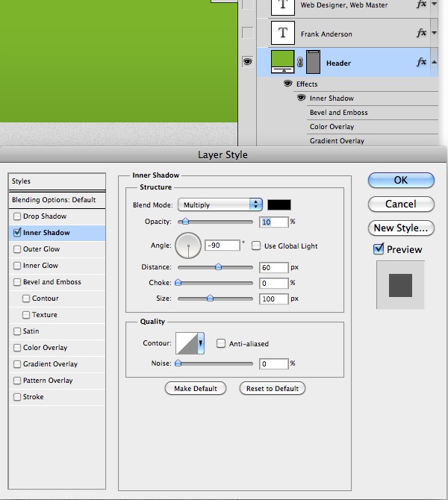Expand Frank Anderson layer effects arrow

pos(434,33)
